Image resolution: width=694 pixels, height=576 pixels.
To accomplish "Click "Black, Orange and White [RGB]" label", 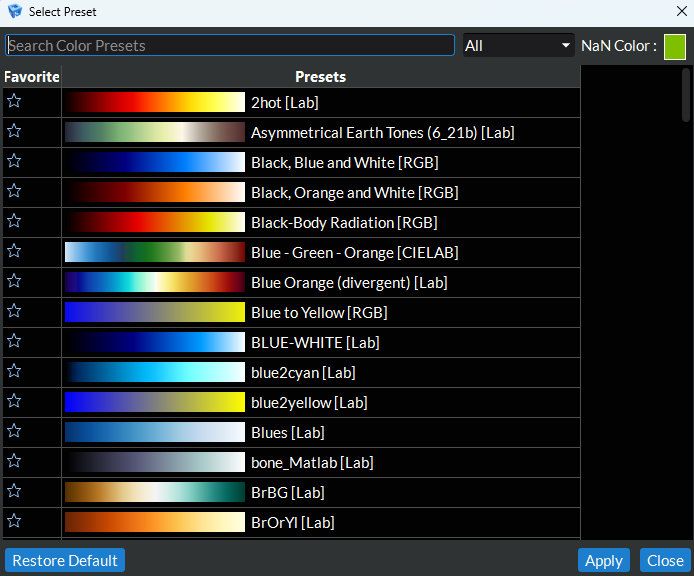I will (355, 193).
